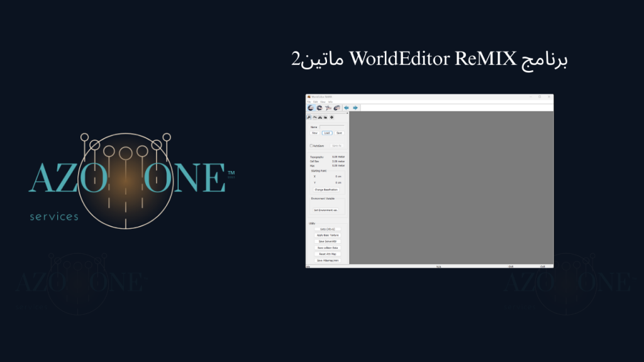Screen dimensions: 644x362
Task: Select the third toolbar icon with the pointer
Action: point(328,107)
